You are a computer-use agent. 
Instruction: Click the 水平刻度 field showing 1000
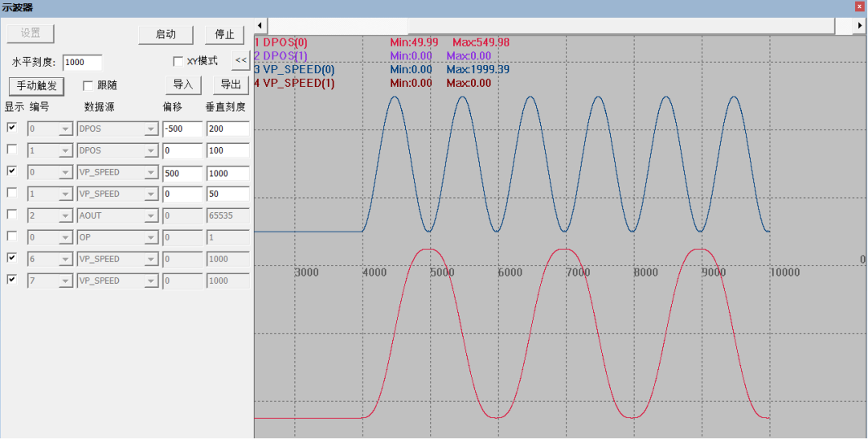coord(83,63)
